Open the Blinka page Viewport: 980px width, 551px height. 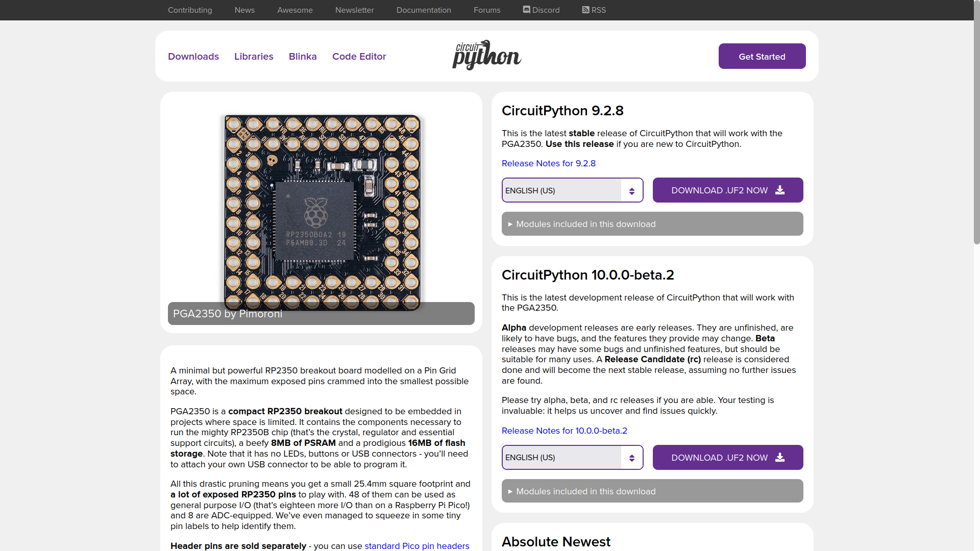pyautogui.click(x=303, y=56)
